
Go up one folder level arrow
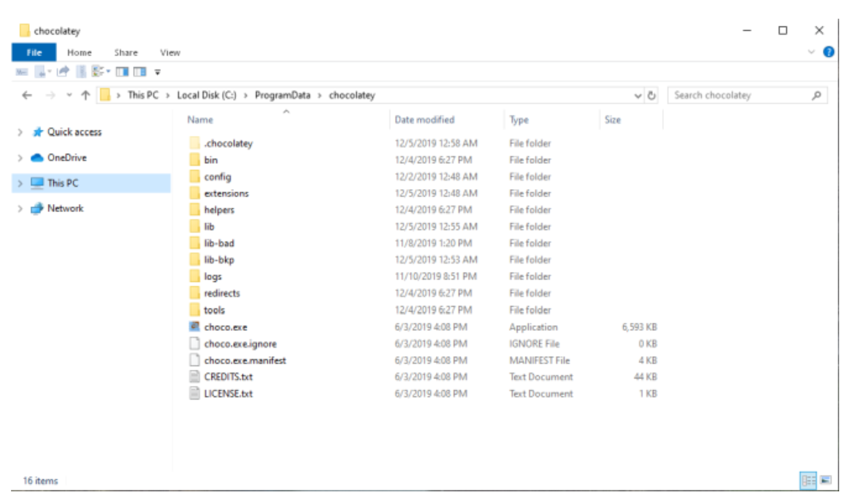(85, 95)
